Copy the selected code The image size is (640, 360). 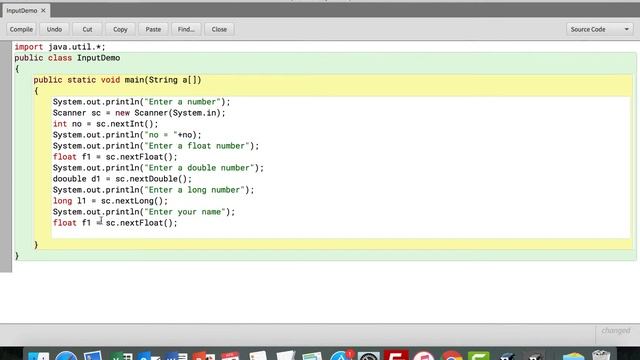[120, 29]
